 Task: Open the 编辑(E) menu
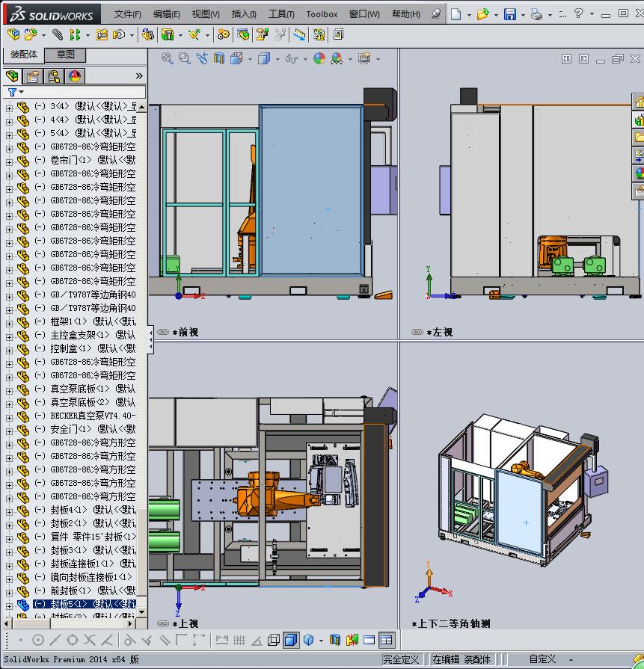pyautogui.click(x=167, y=14)
